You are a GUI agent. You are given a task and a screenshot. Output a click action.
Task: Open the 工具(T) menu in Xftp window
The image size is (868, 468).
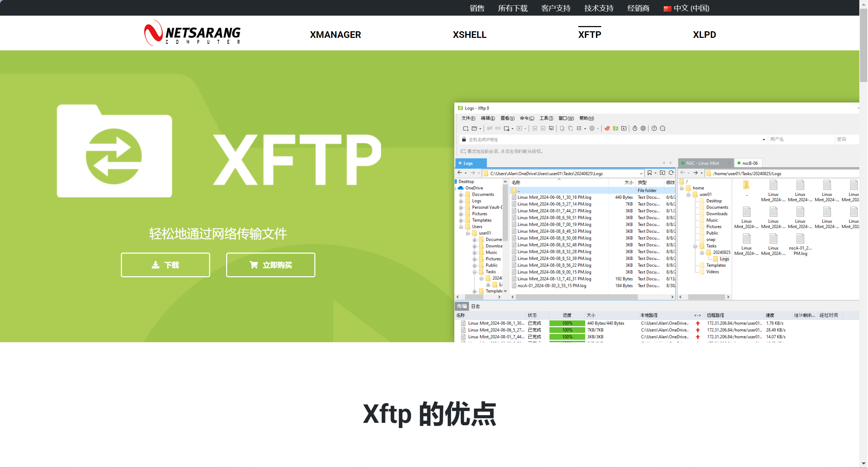[x=546, y=118]
